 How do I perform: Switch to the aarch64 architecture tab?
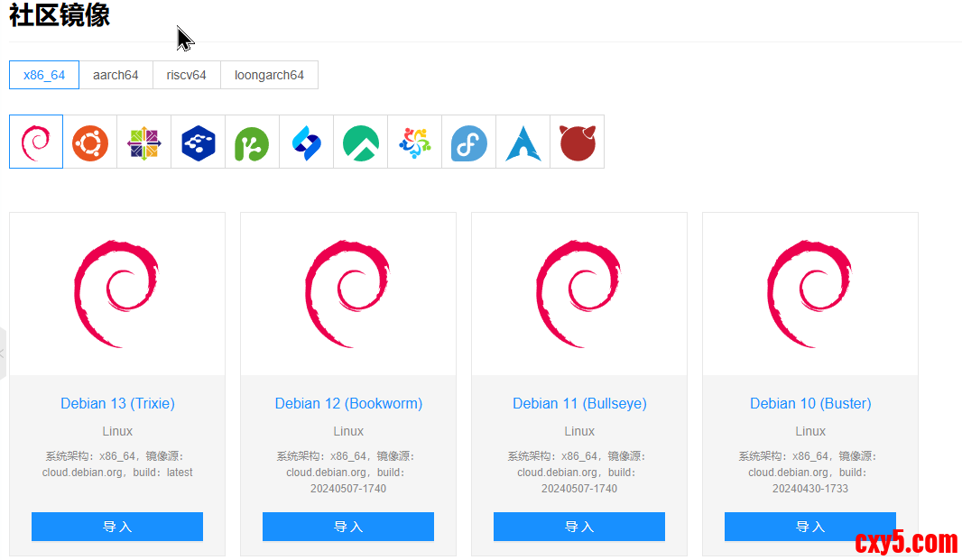pyautogui.click(x=116, y=75)
